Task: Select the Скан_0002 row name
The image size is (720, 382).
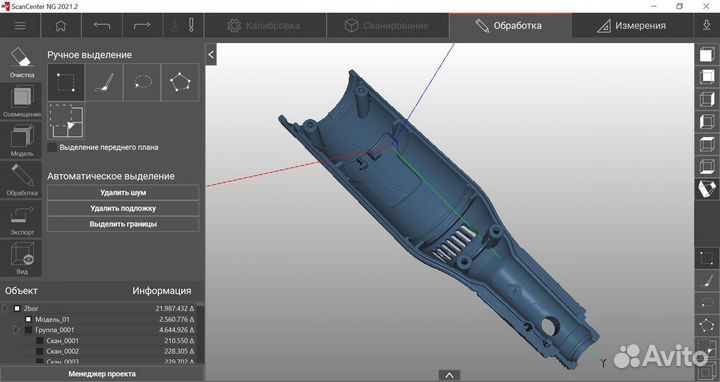Action: tap(62, 351)
